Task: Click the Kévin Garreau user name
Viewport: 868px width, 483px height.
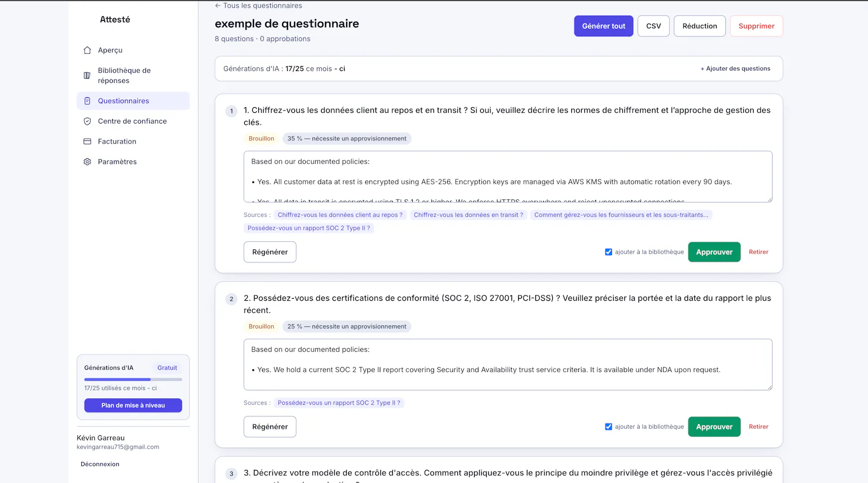Action: 100,438
